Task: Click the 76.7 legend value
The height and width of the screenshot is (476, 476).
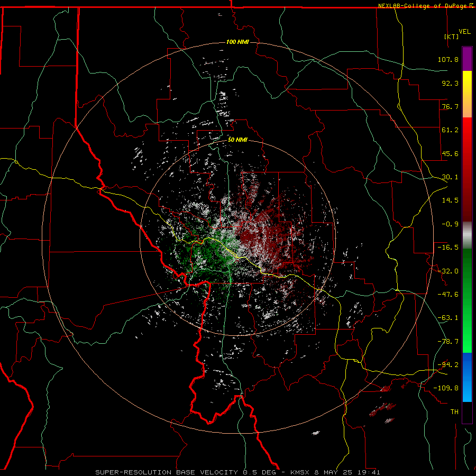Action: tap(450, 106)
